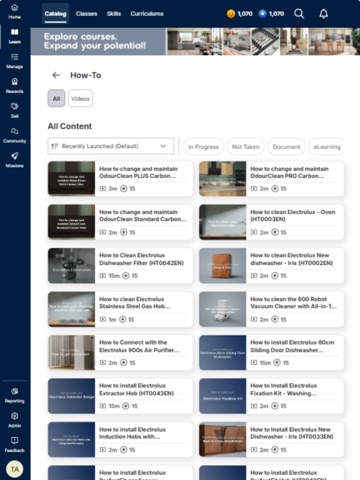Switch to the Skills tab
The image size is (360, 480).
(114, 14)
